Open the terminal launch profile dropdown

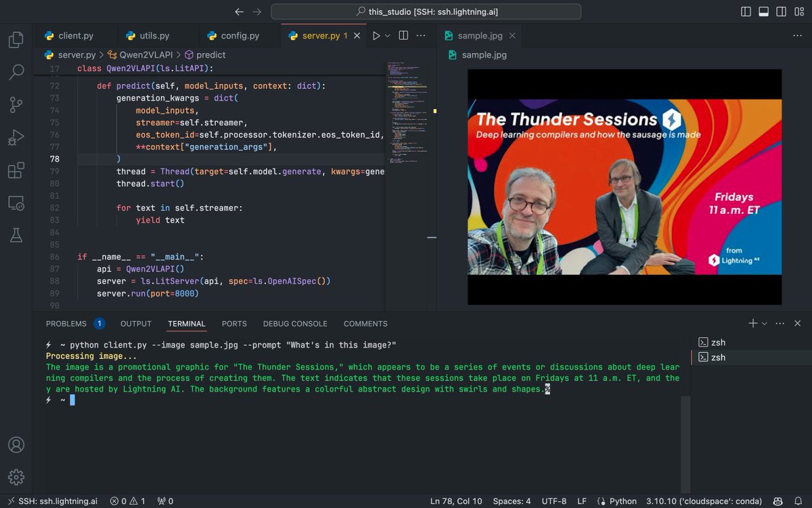point(765,324)
